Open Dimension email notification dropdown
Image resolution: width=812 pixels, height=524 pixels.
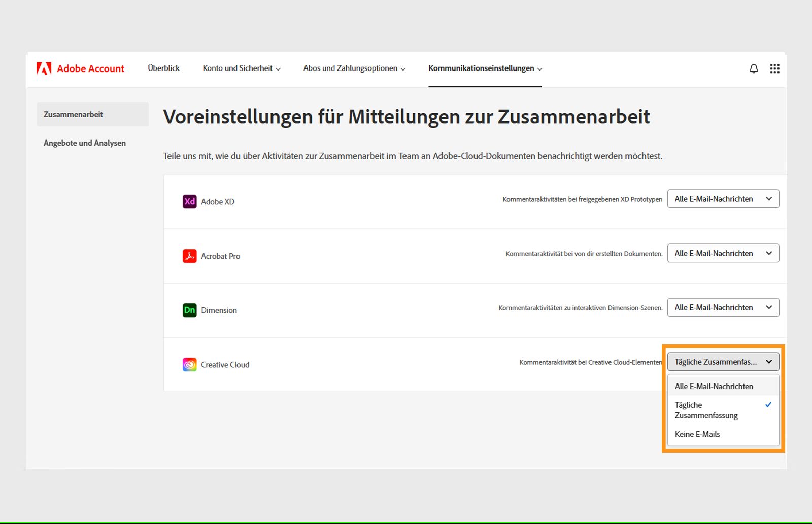723,307
